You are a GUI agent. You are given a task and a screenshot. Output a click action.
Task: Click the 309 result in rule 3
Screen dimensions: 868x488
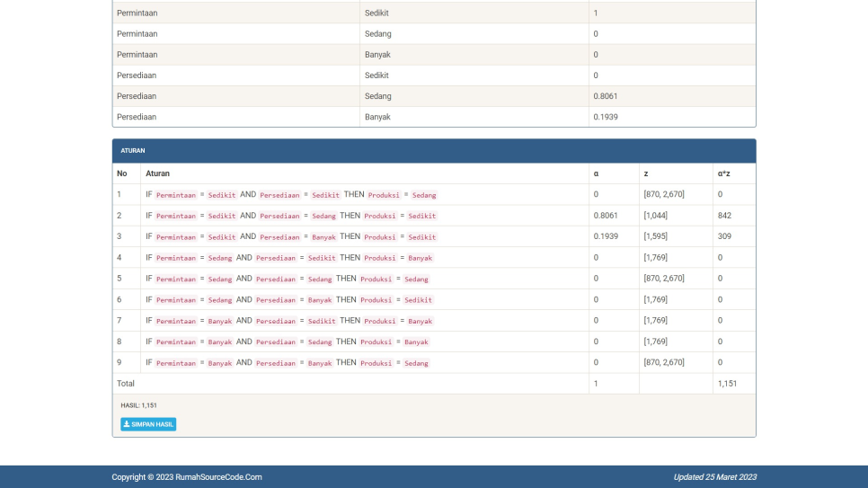[724, 236]
